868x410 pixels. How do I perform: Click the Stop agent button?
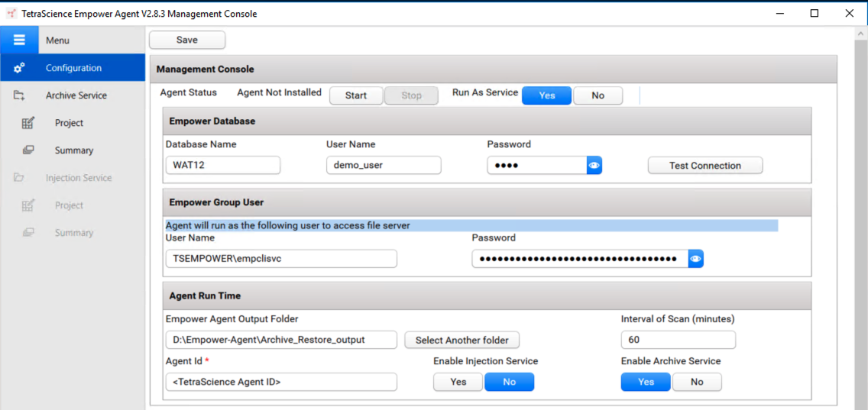411,95
